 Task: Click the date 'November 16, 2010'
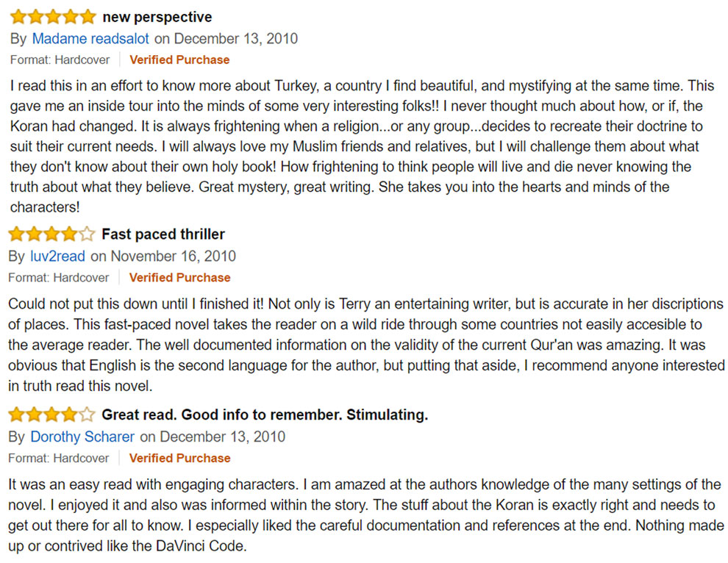(x=174, y=257)
